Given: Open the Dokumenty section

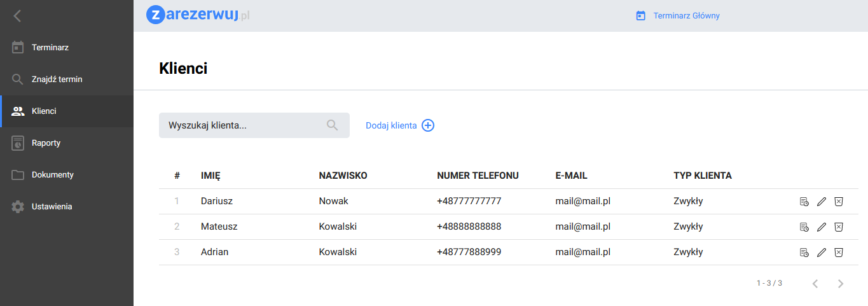Looking at the screenshot, I should 52,175.
